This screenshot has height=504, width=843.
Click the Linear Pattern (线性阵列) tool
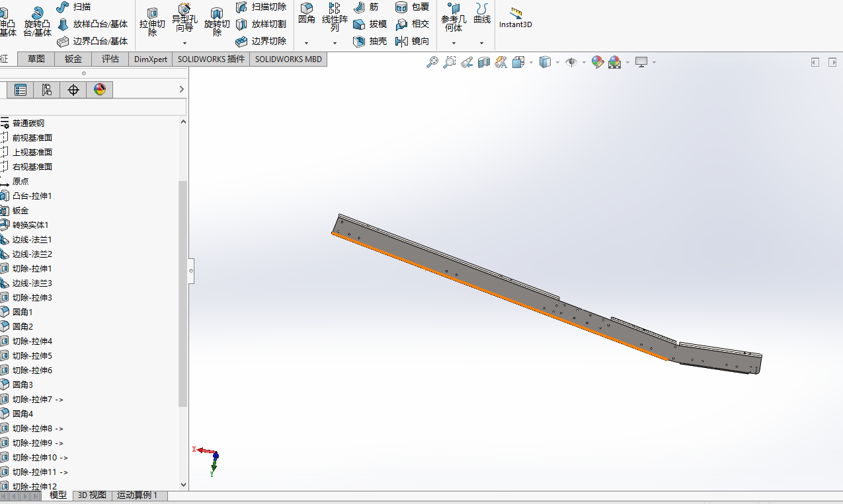[x=335, y=17]
